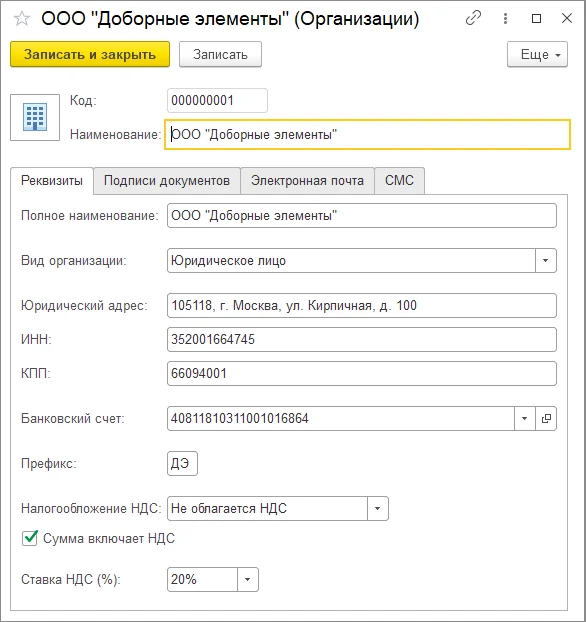Open the СМС tab
Image resolution: width=586 pixels, height=622 pixels.
(399, 181)
